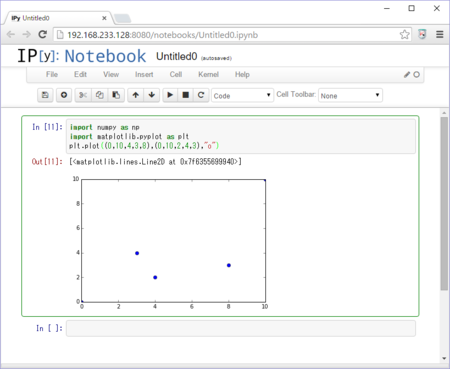Image resolution: width=450 pixels, height=369 pixels.
Task: Click the scrollbar down arrow
Action: pos(444,359)
